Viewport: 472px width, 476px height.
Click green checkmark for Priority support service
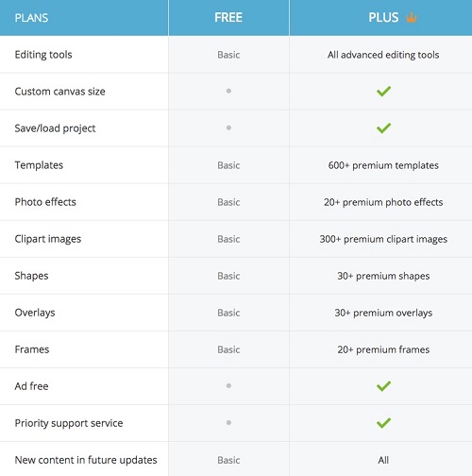click(x=383, y=423)
